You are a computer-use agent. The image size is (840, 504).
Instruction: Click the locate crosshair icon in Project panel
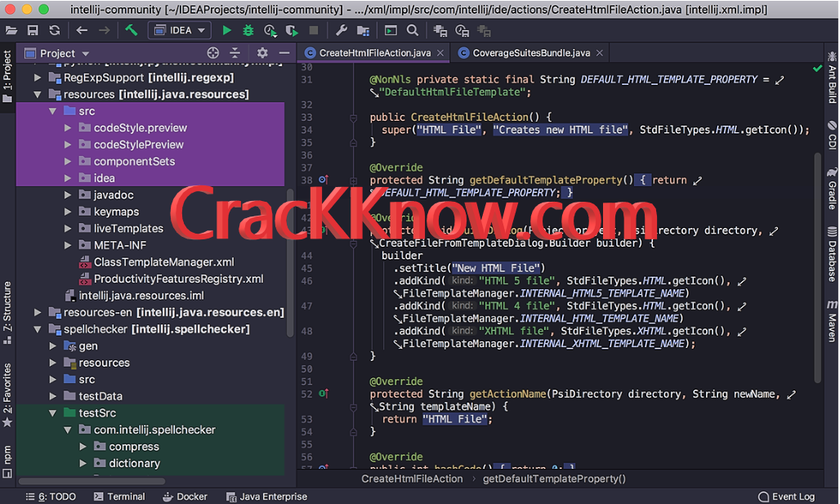point(213,52)
